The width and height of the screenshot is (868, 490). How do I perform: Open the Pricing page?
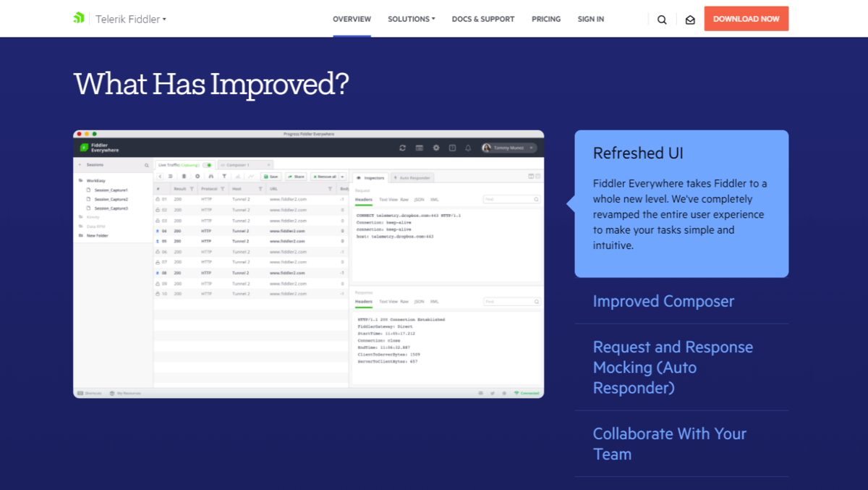(546, 19)
